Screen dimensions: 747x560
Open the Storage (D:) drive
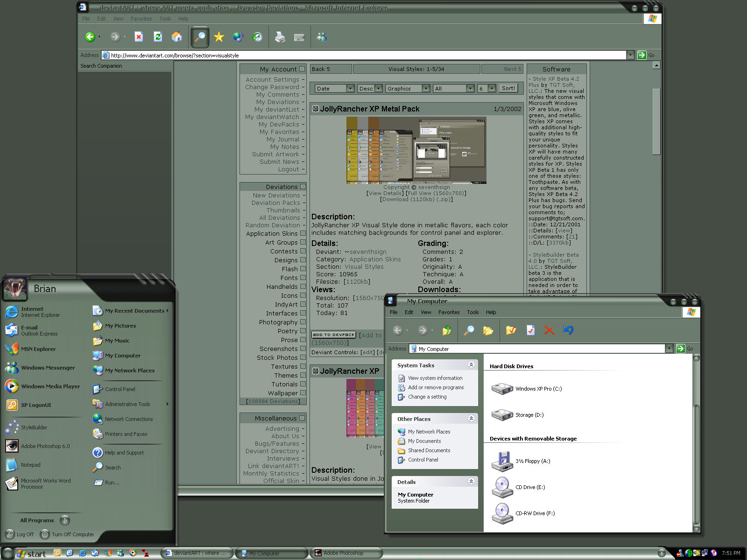click(x=517, y=414)
